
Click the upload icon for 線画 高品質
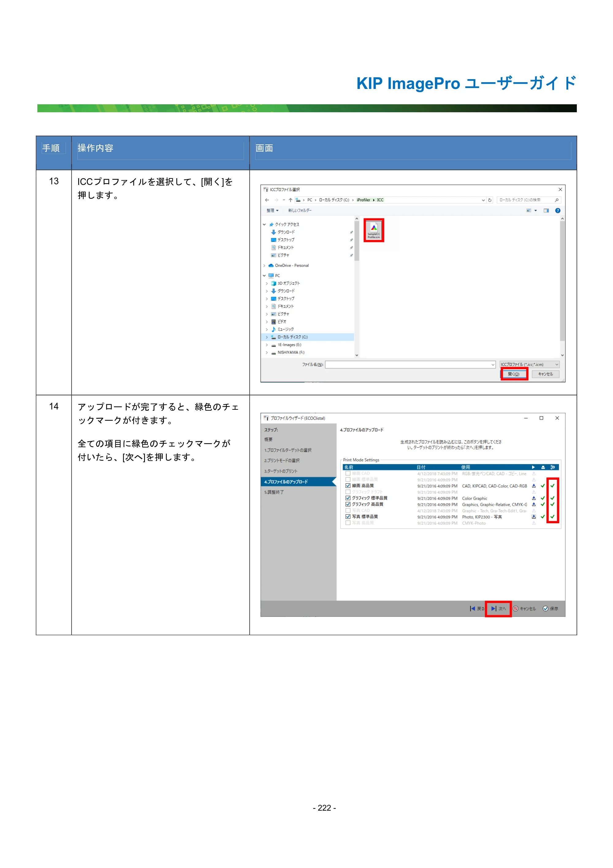tap(534, 486)
